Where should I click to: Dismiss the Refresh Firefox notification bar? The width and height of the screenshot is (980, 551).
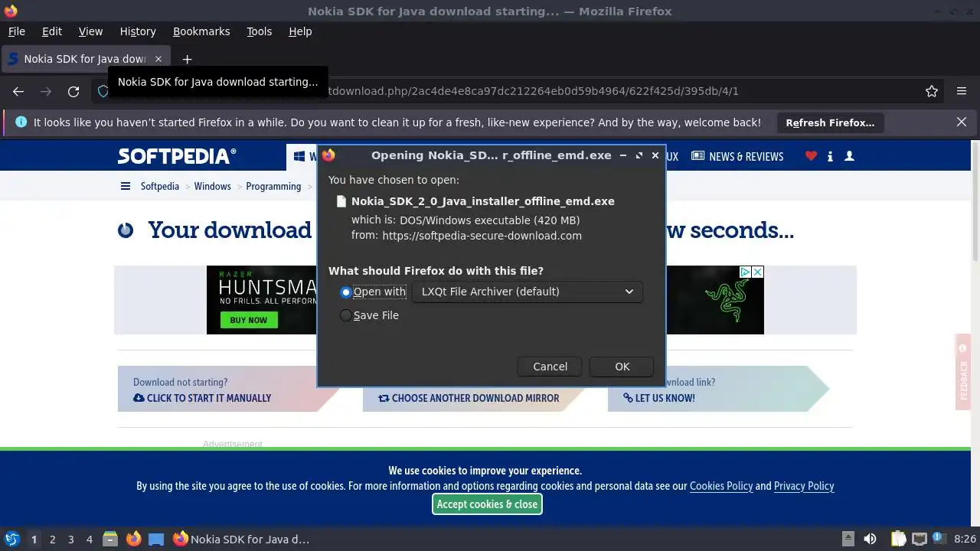pyautogui.click(x=962, y=122)
